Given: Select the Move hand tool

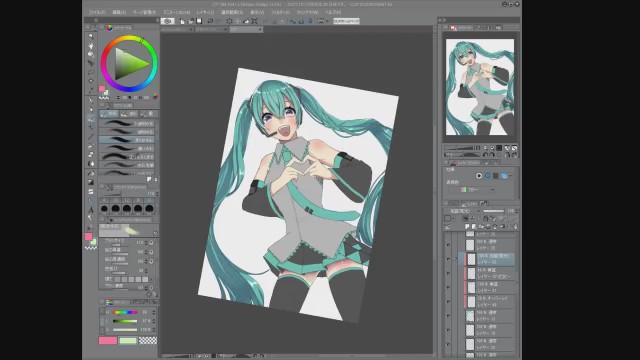Looking at the screenshot, I should tap(91, 45).
